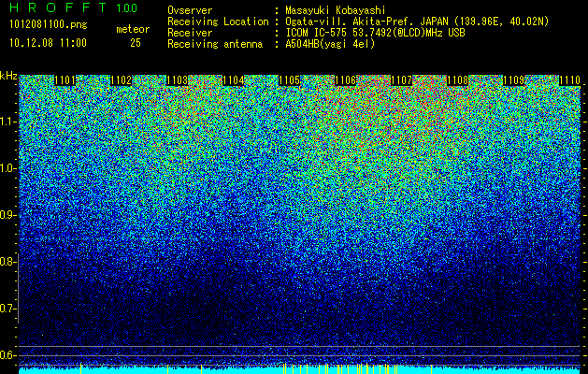588x374 pixels.
Task: Click the 1110 time marker
Action: point(569,80)
